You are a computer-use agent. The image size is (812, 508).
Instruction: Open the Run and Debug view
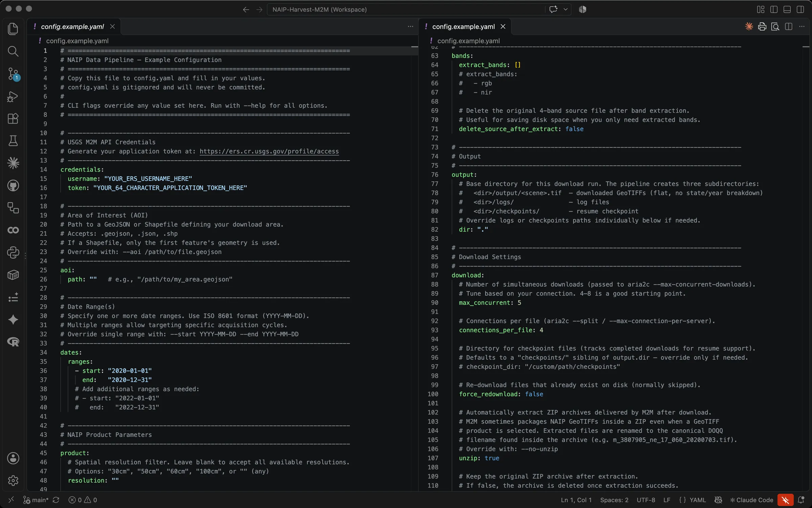click(13, 97)
